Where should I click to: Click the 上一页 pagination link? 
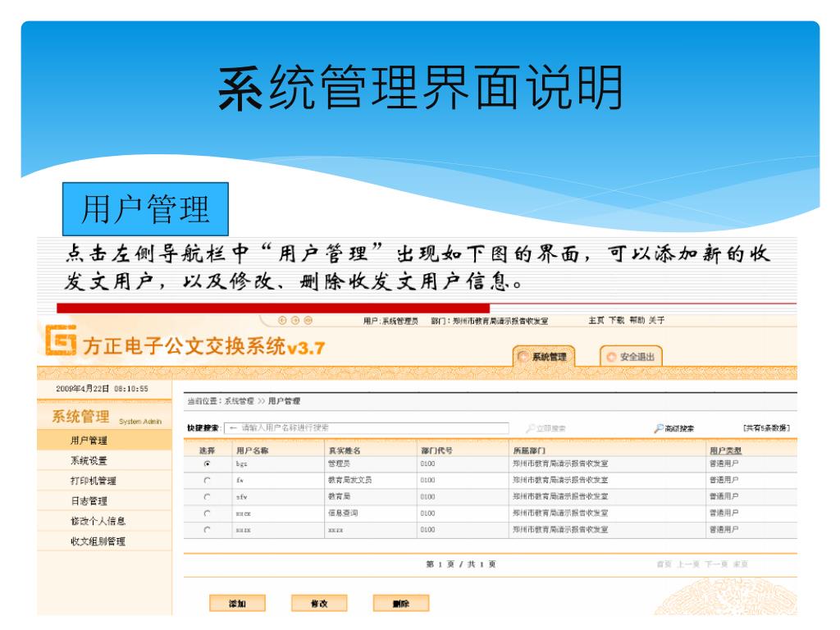[688, 564]
